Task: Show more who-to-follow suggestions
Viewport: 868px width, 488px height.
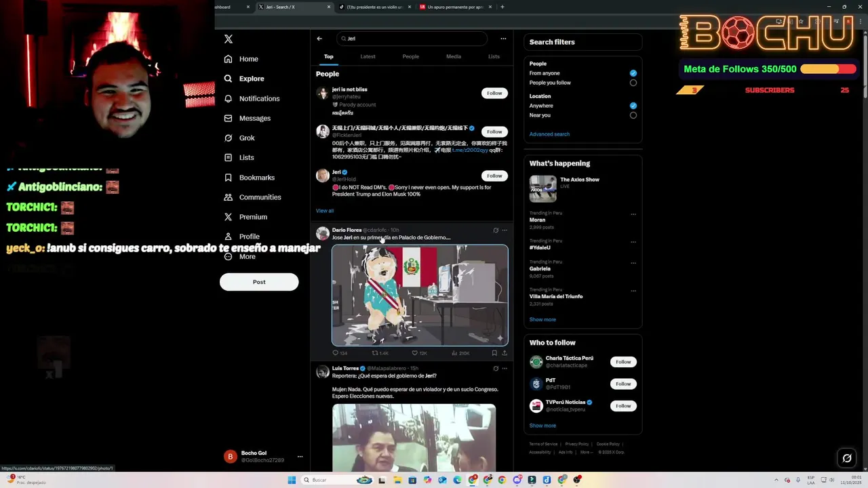Action: coord(542,426)
